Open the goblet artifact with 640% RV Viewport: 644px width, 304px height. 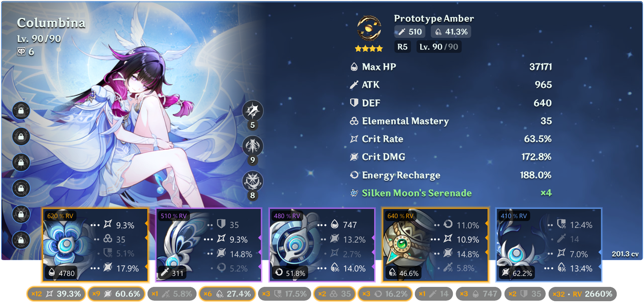tap(435, 245)
